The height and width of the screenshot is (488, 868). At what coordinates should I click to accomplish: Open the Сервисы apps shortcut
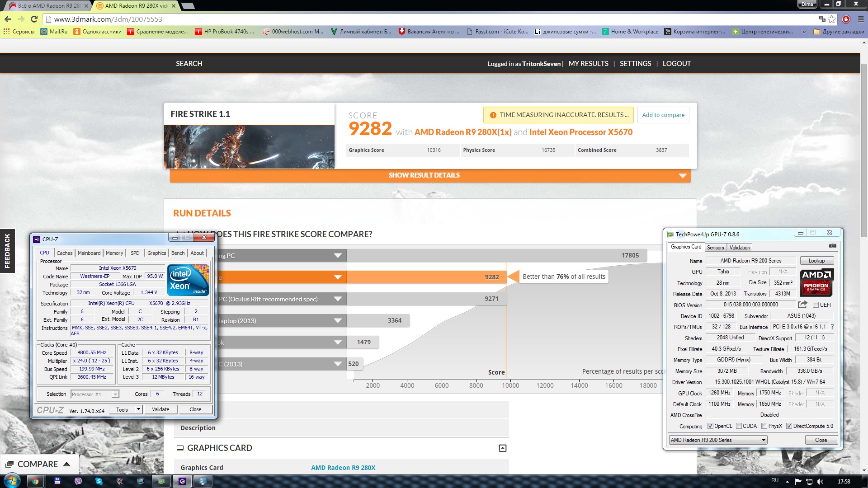[19, 32]
